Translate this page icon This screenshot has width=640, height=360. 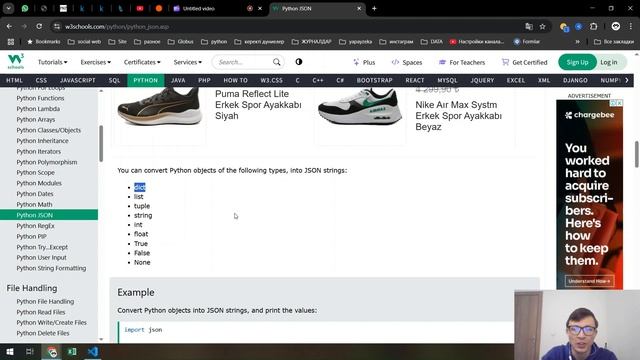[x=529, y=27]
